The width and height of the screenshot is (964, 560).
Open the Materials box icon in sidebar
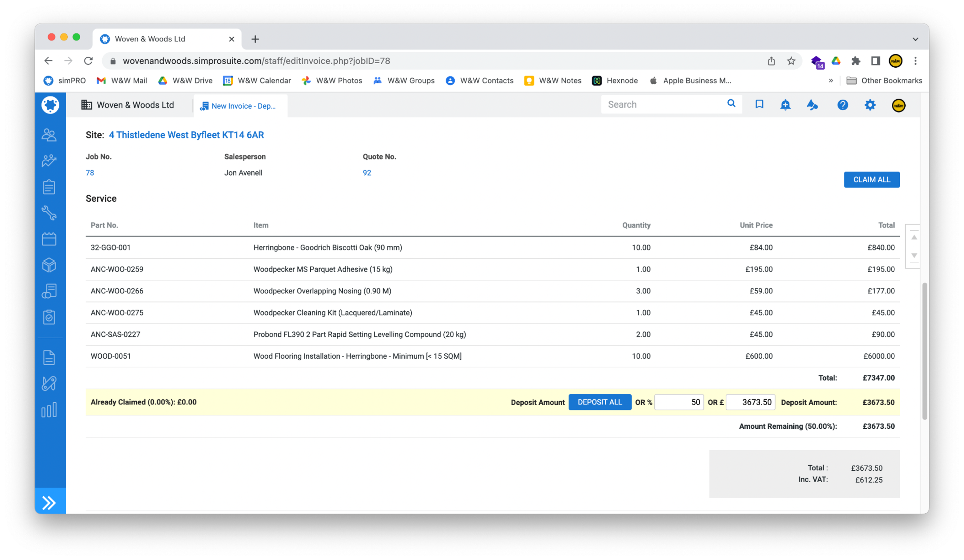[49, 265]
